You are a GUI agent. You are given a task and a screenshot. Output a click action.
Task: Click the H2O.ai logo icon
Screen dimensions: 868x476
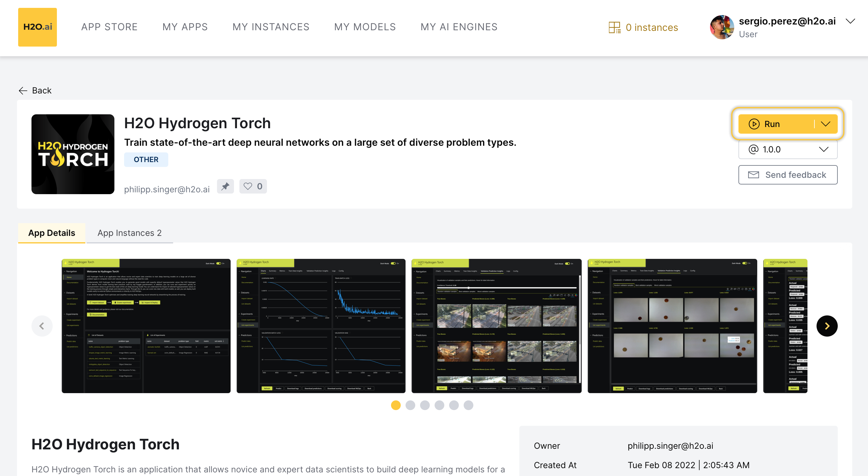coord(38,27)
